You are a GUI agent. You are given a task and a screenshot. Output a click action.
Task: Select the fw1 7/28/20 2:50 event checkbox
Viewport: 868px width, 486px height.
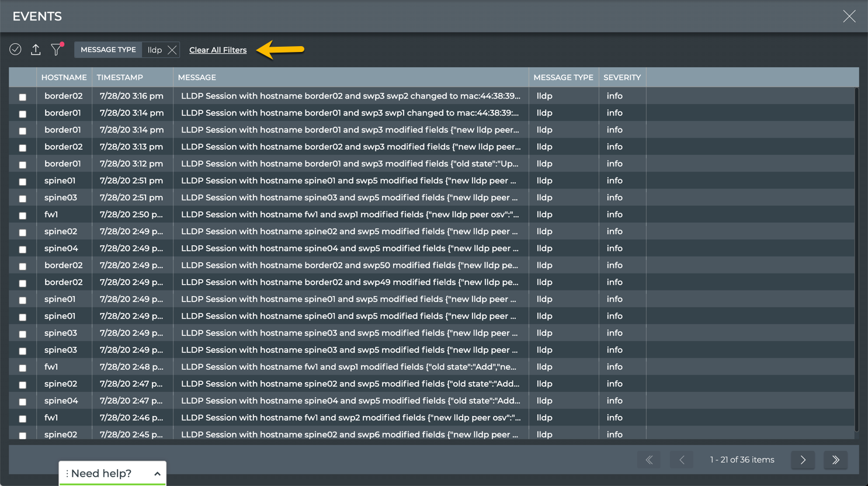coord(23,216)
